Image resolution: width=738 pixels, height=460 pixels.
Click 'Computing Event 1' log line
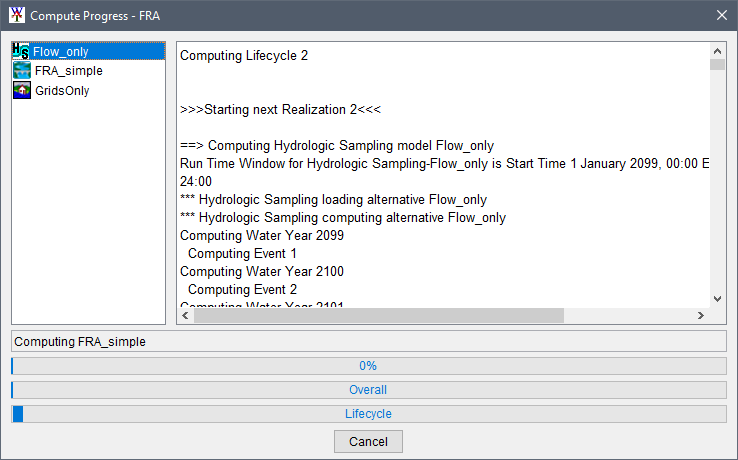click(242, 254)
